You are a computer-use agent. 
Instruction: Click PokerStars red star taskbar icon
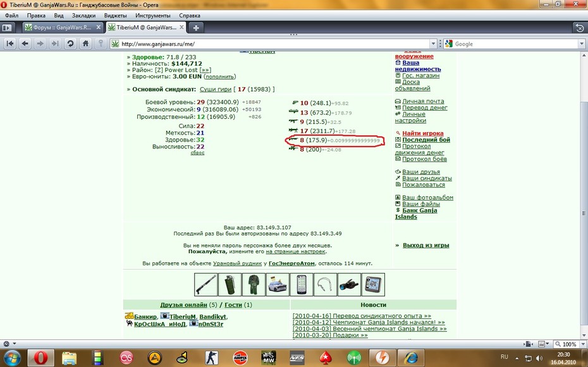(x=325, y=358)
